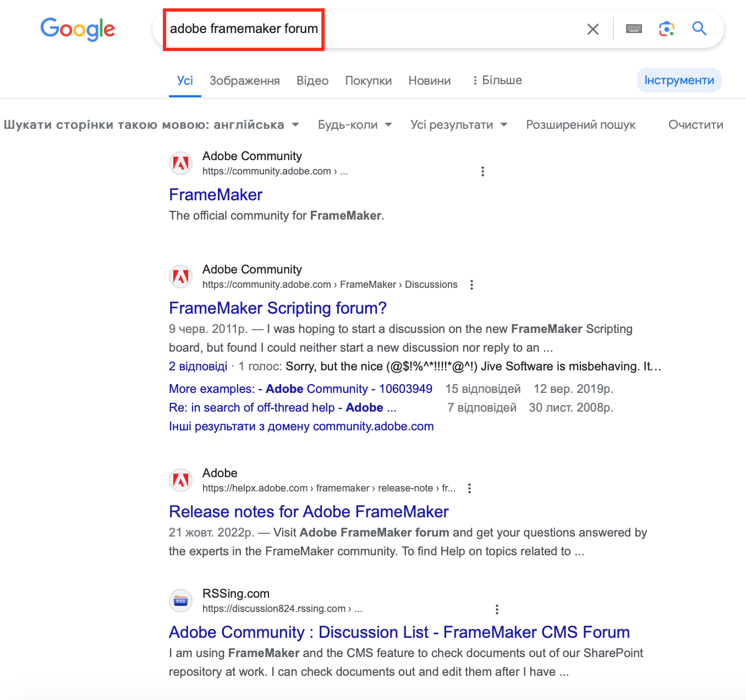746x700 pixels.
Task: Click the 15 відповідей text
Action: 483,389
